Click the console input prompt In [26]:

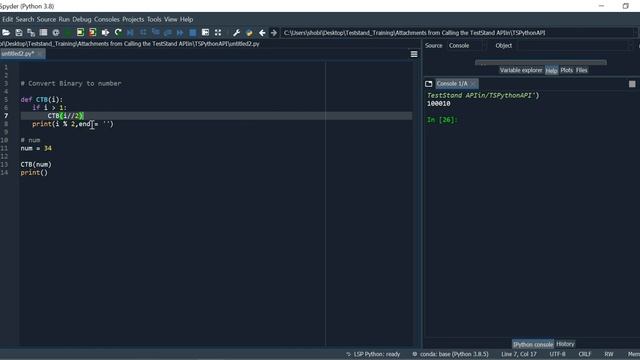(442, 120)
